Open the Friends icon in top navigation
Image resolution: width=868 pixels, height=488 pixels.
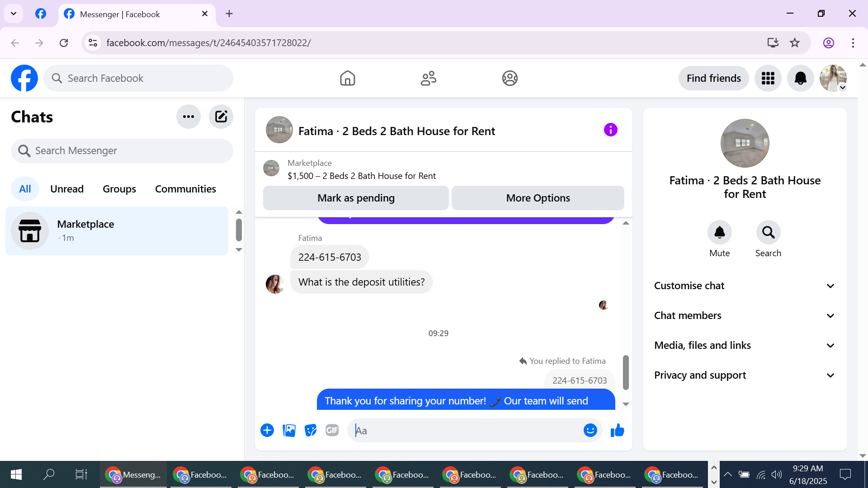click(429, 78)
